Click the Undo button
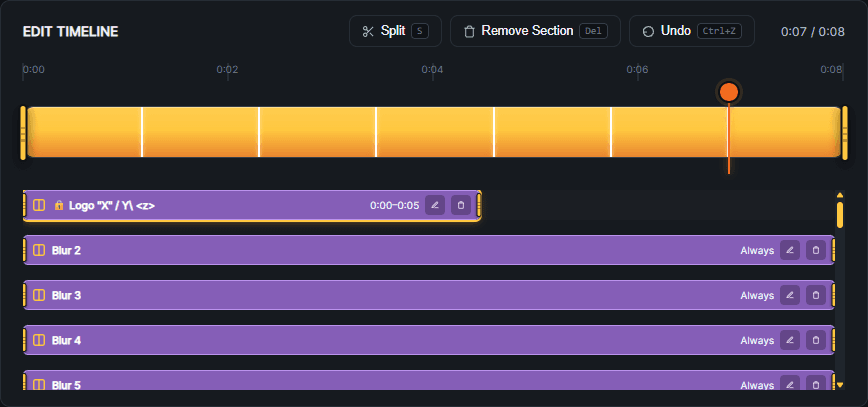Viewport: 868px width, 407px height. click(692, 31)
